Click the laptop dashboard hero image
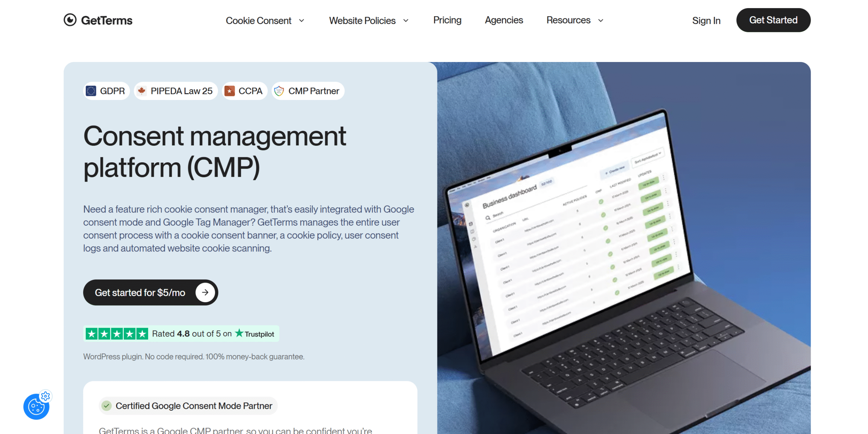 624,248
